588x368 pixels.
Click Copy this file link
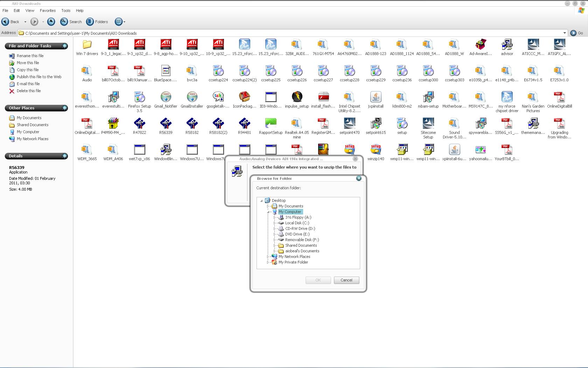pos(28,70)
